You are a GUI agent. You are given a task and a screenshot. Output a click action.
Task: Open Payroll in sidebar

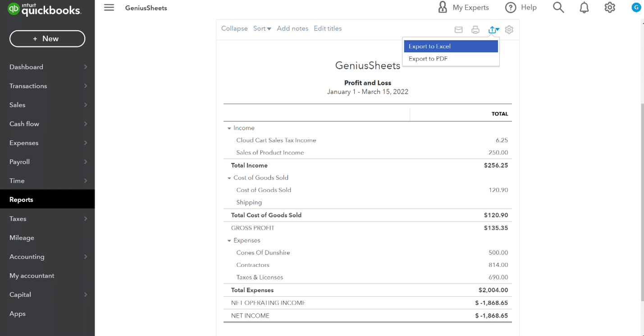pyautogui.click(x=47, y=161)
